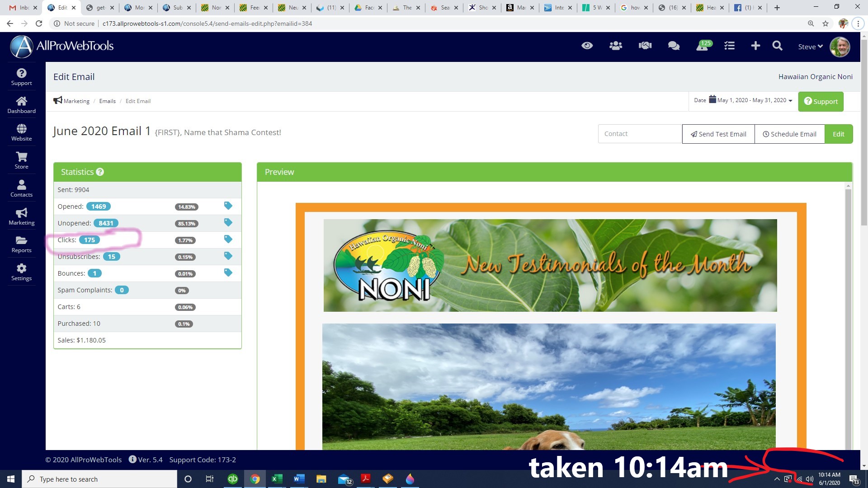Image resolution: width=868 pixels, height=488 pixels.
Task: Switch to the Amazon browser tab
Action: tap(519, 8)
